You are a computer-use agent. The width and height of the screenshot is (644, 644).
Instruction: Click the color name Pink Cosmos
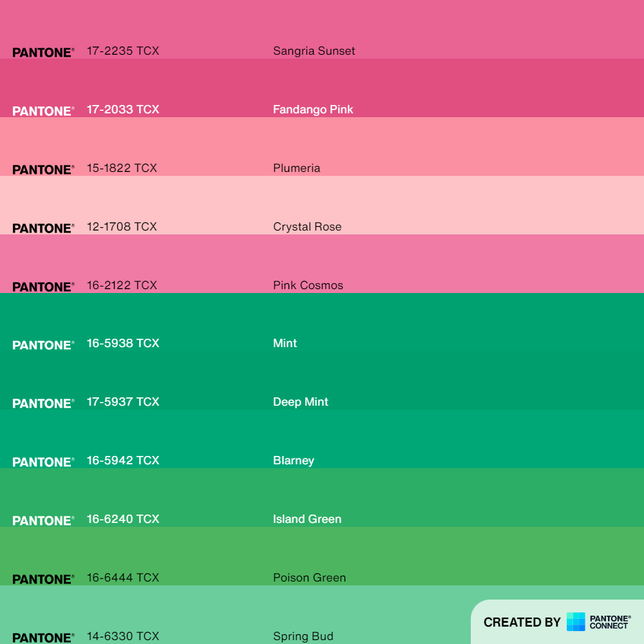(x=308, y=285)
